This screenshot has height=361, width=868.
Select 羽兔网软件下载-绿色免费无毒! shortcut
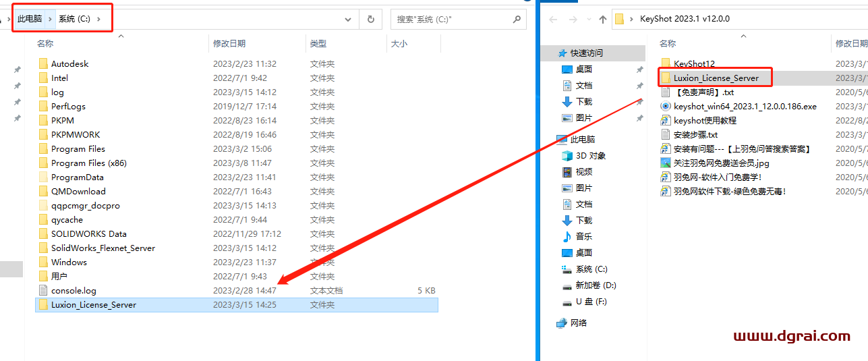click(730, 191)
